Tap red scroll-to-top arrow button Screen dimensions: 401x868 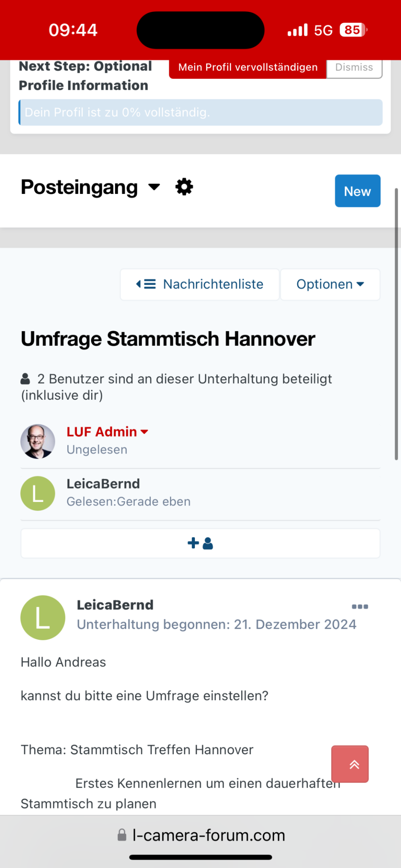click(350, 764)
